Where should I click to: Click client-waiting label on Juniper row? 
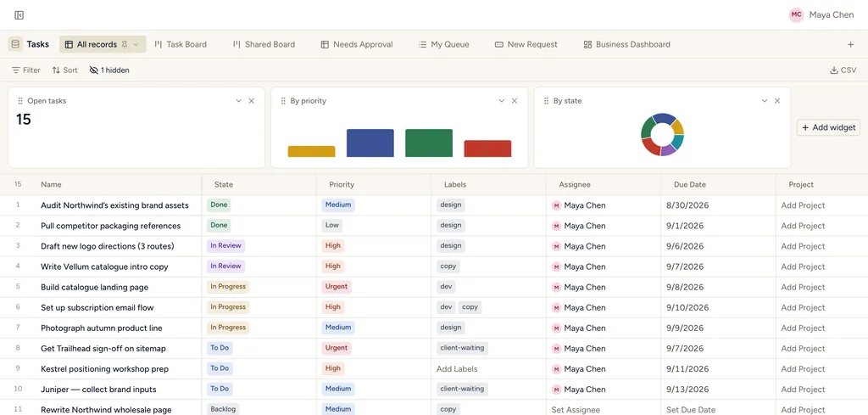coord(462,389)
